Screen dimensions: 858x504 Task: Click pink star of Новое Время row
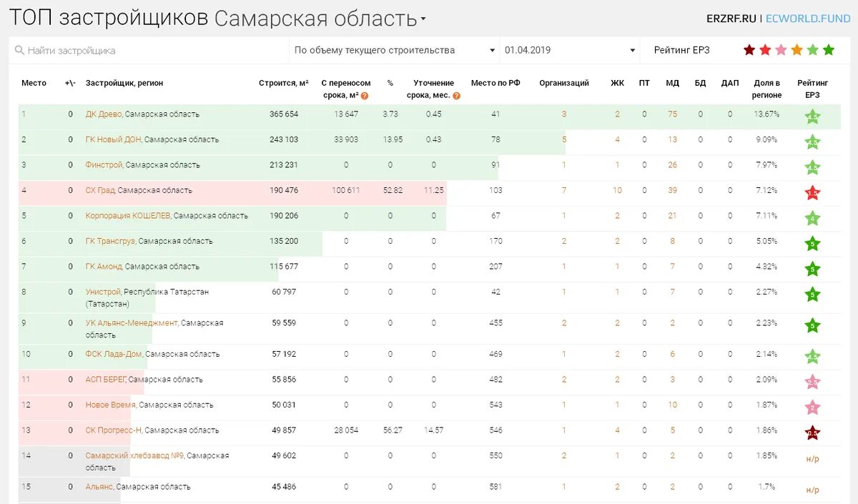(812, 407)
